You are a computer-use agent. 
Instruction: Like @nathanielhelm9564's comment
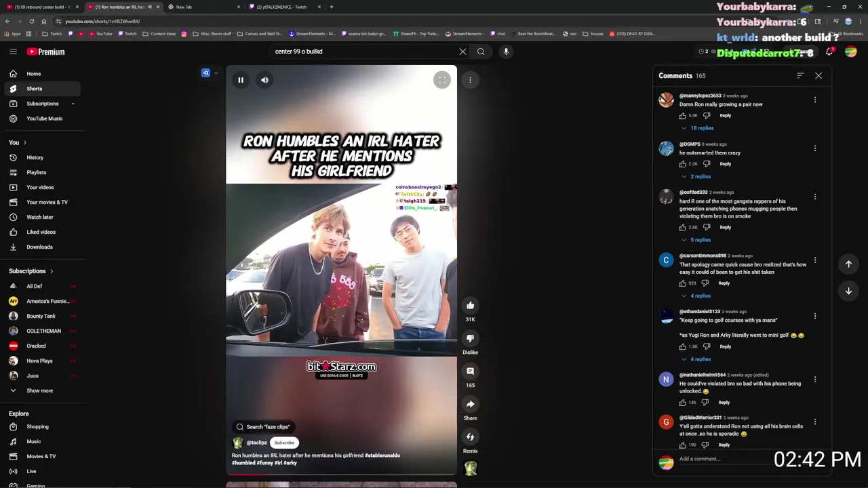682,403
